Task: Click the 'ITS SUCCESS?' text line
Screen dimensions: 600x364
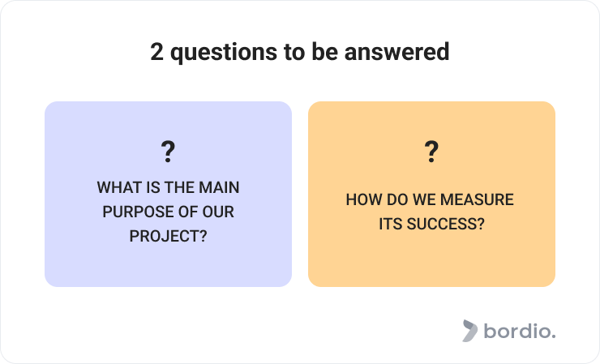Action: tap(431, 224)
